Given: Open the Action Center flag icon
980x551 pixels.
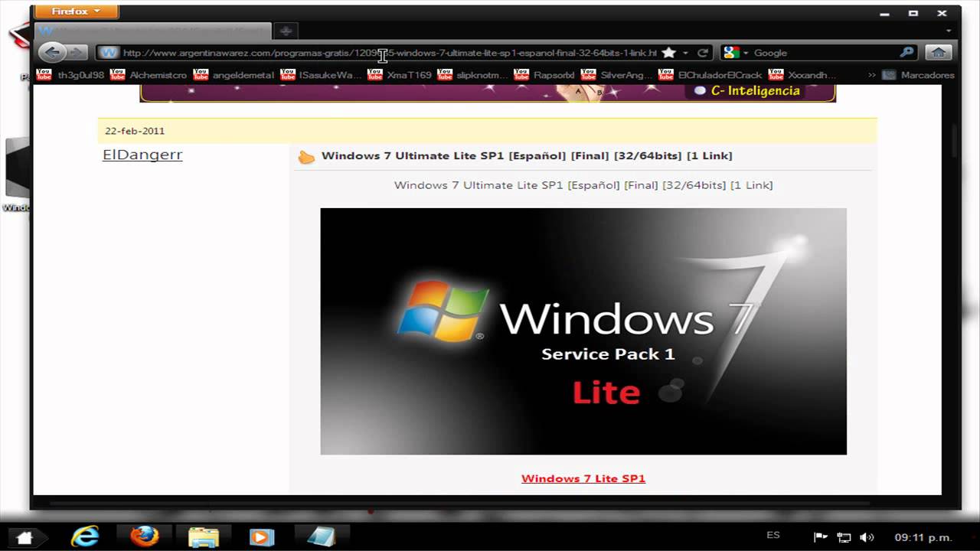Looking at the screenshot, I should pos(819,537).
